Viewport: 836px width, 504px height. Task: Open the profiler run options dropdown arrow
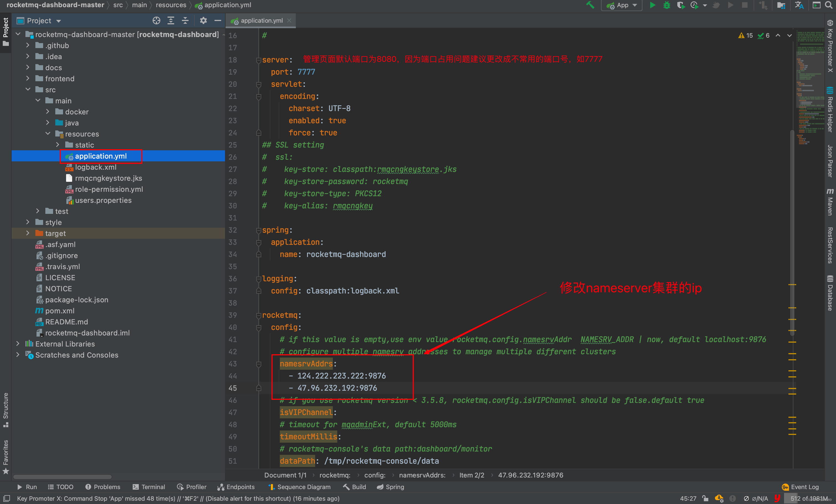click(x=705, y=6)
